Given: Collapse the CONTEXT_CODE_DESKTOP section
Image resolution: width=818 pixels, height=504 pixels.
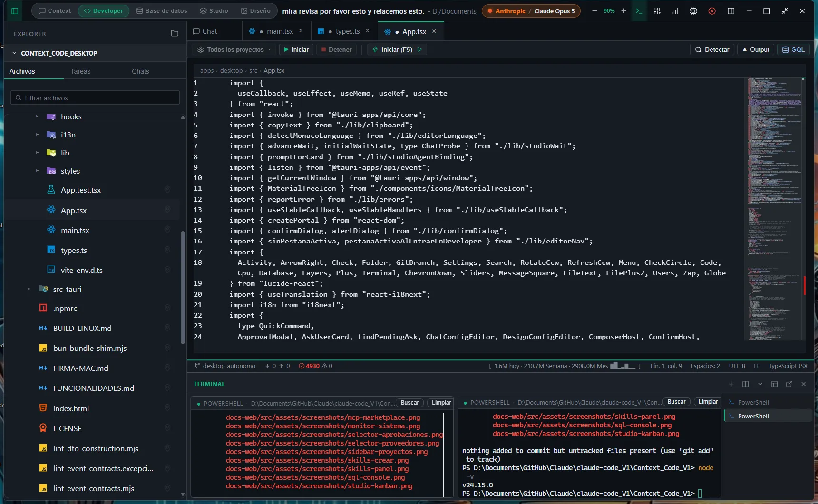Looking at the screenshot, I should 15,53.
